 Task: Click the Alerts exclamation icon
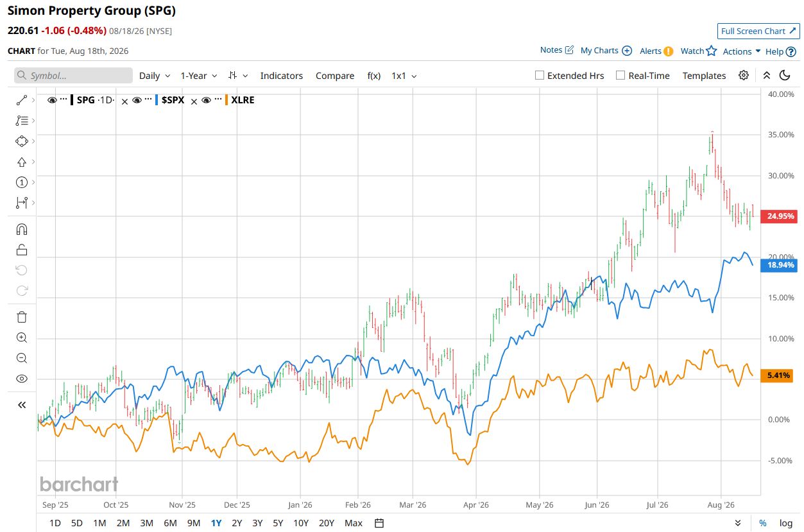pyautogui.click(x=669, y=51)
